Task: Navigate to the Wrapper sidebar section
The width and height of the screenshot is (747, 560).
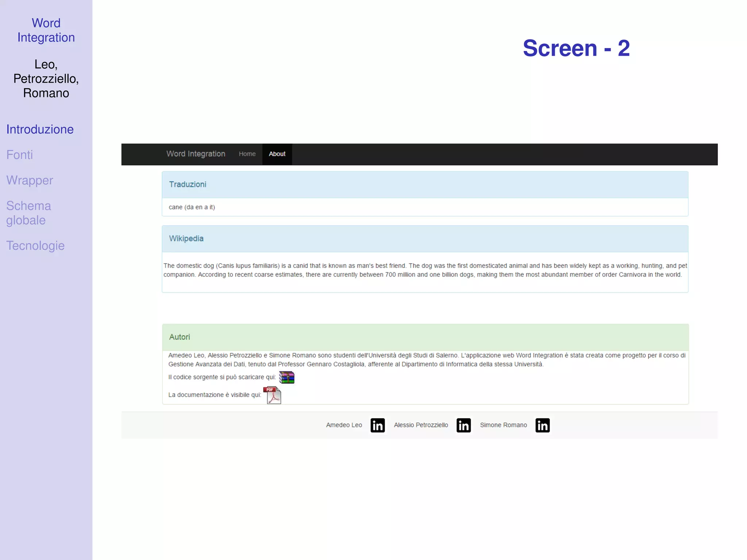Action: click(30, 180)
